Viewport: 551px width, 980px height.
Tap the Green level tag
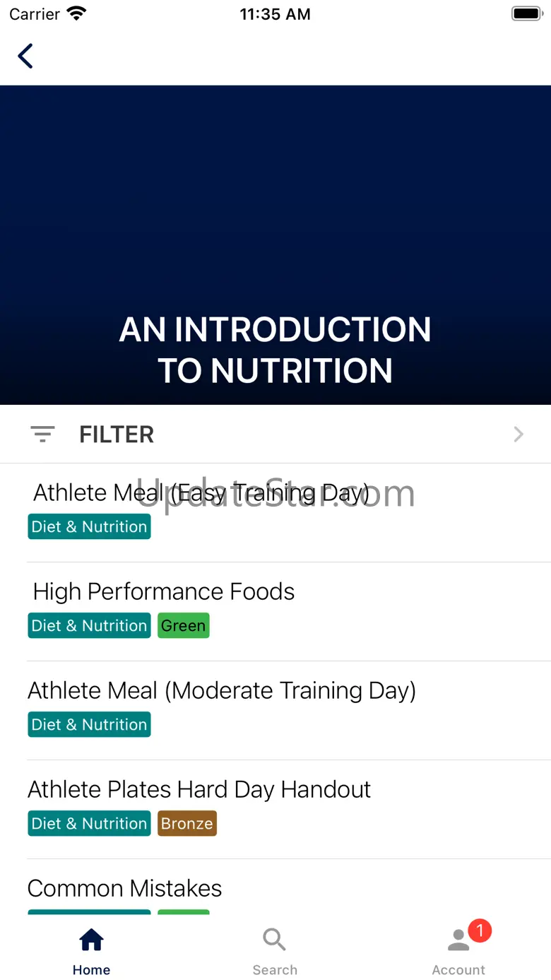(x=184, y=625)
